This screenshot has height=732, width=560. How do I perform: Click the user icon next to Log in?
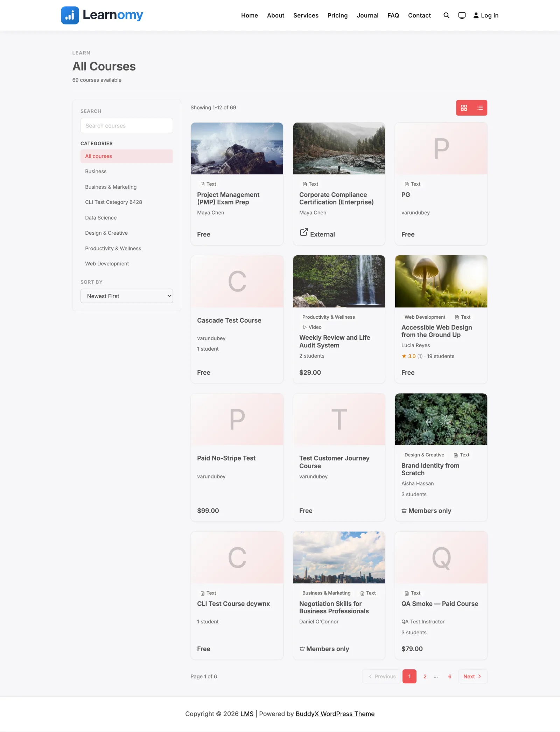(476, 15)
